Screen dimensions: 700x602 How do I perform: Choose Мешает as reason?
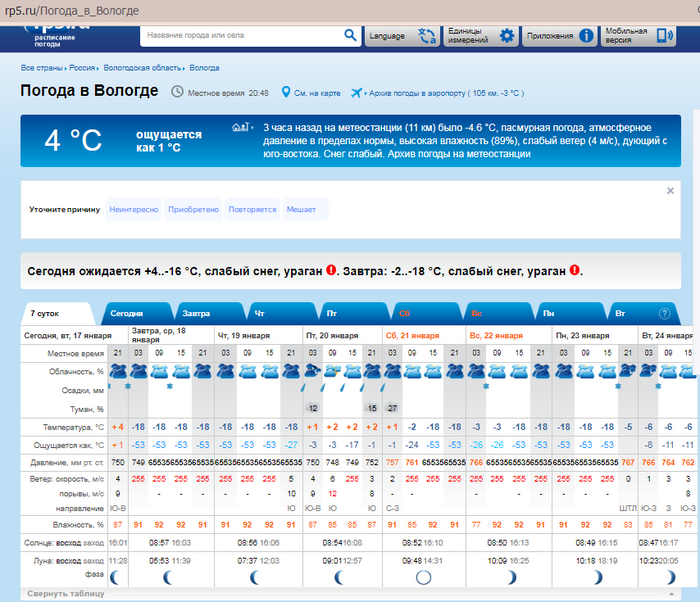tap(305, 209)
